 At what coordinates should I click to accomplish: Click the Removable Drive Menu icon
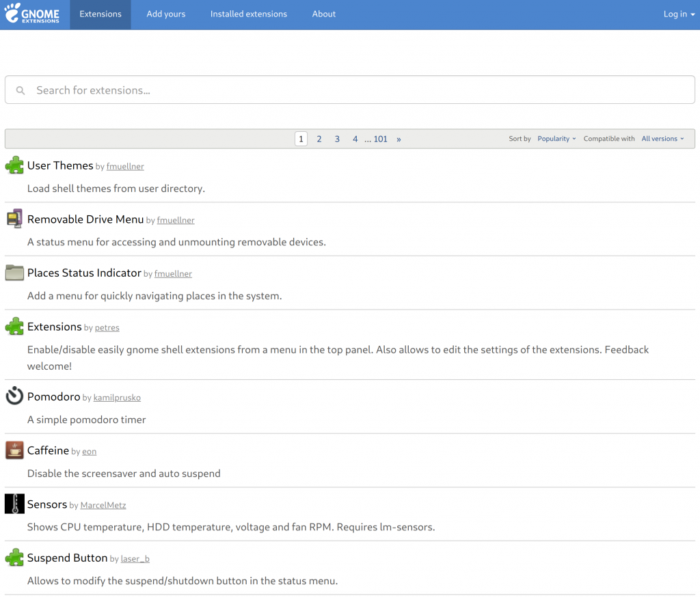14,219
